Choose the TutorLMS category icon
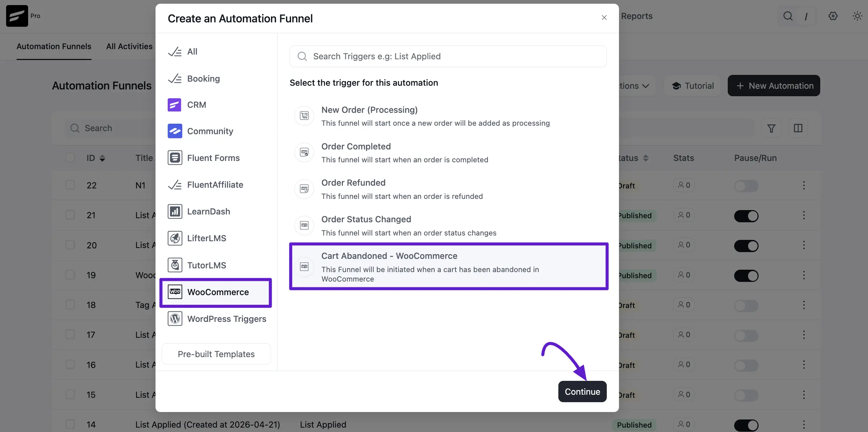868x432 pixels. point(175,265)
